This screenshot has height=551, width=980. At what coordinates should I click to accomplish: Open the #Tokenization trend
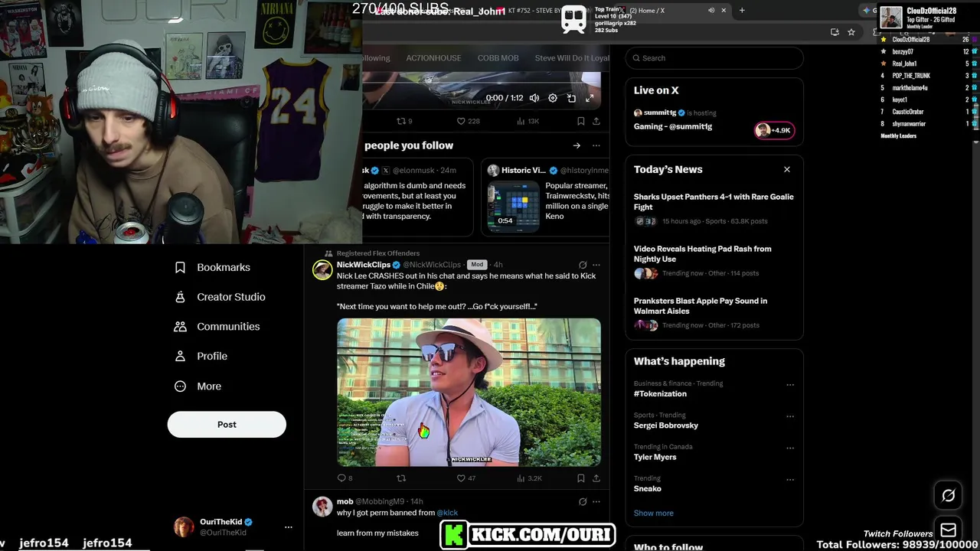pos(660,394)
